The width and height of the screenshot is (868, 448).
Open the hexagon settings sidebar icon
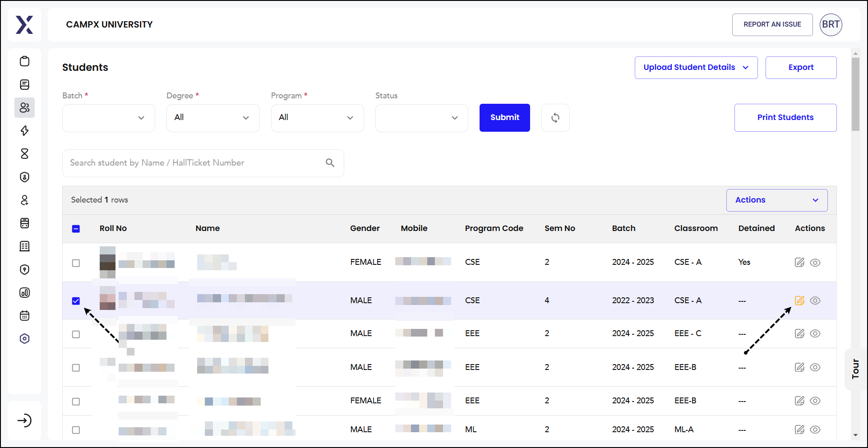coord(25,338)
